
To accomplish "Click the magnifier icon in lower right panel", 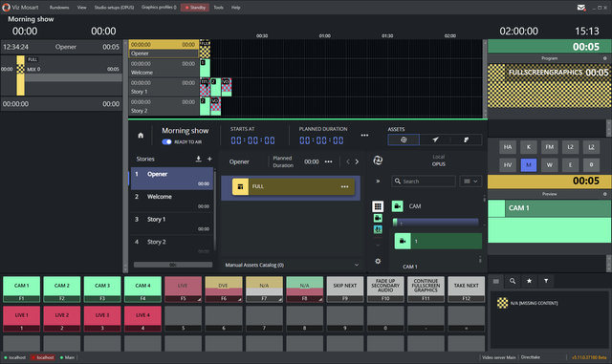I will 513,281.
